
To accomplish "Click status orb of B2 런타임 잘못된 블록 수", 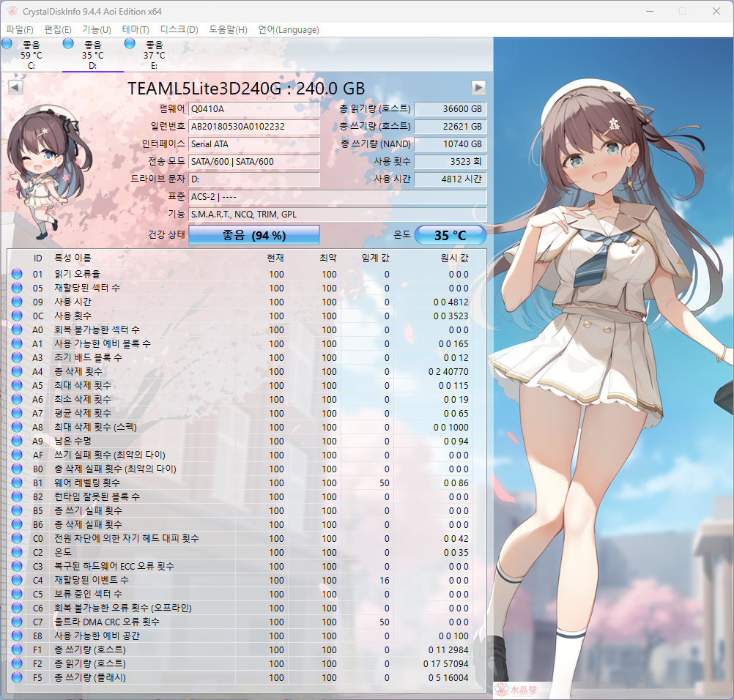I will pyautogui.click(x=17, y=496).
